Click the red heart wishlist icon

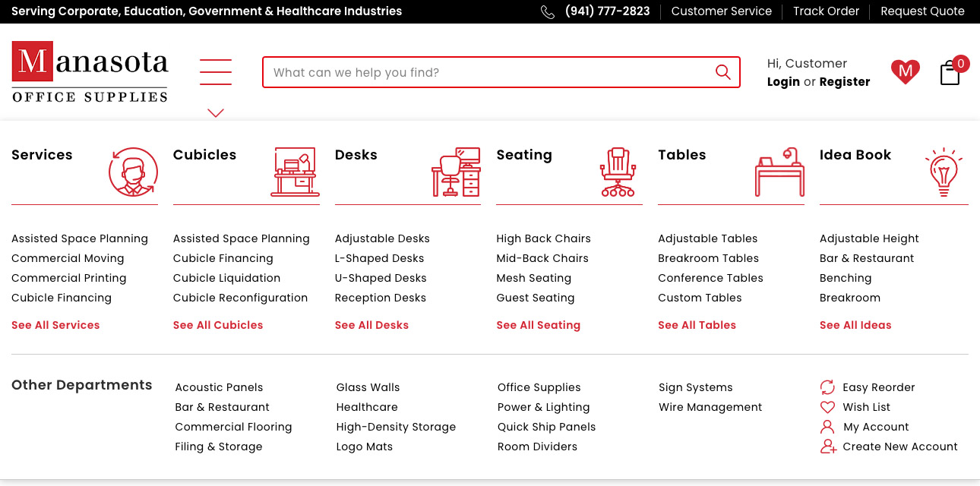click(905, 72)
